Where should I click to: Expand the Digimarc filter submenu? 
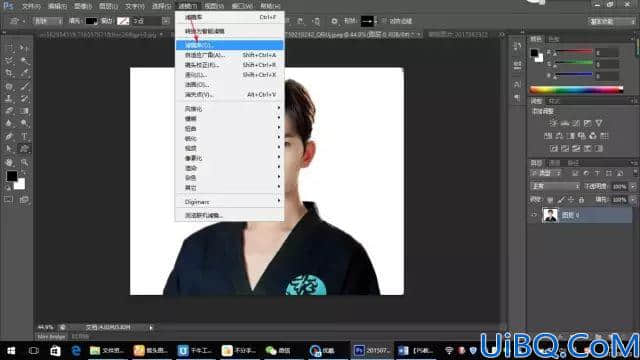coord(229,202)
